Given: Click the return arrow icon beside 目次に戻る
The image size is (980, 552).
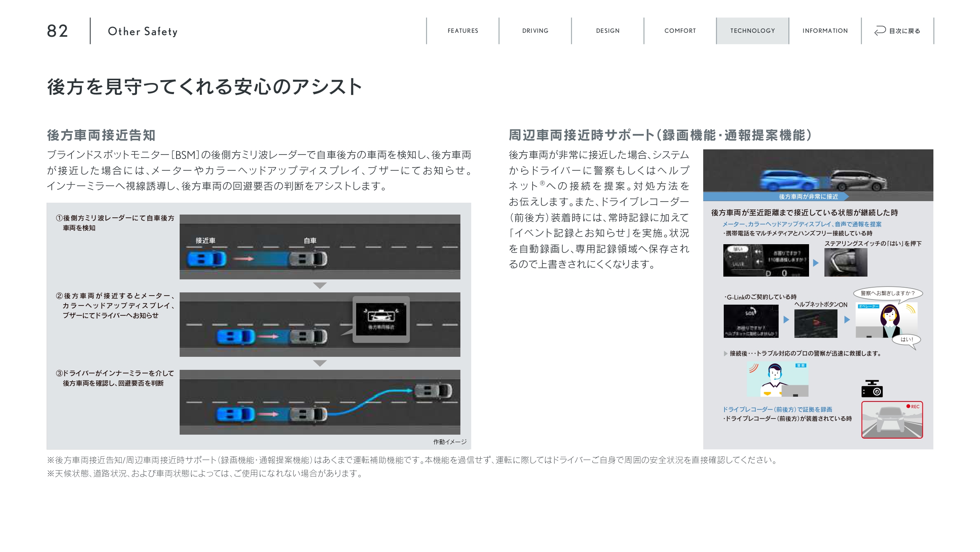Looking at the screenshot, I should (880, 30).
